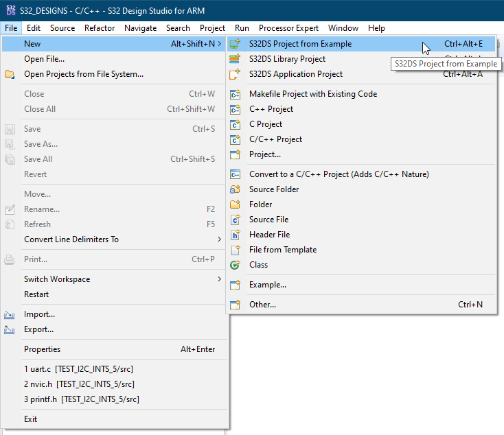Image resolution: width=504 pixels, height=435 pixels.
Task: Open the Run menu
Action: [242, 28]
